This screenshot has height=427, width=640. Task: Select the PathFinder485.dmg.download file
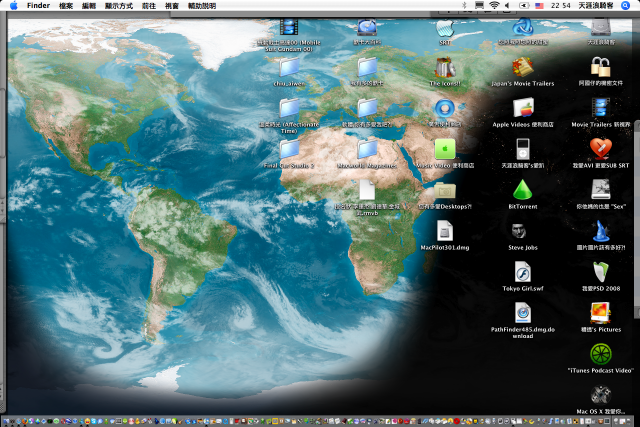[x=523, y=313]
